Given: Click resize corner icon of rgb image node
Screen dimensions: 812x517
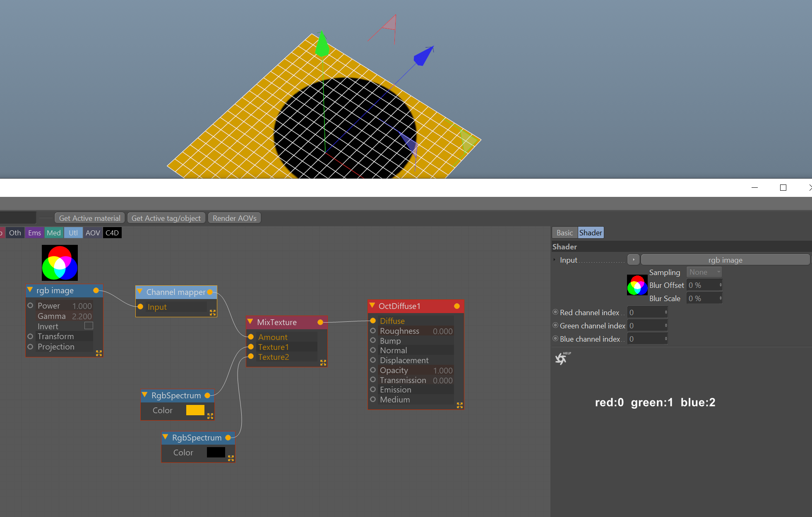Looking at the screenshot, I should point(99,353).
